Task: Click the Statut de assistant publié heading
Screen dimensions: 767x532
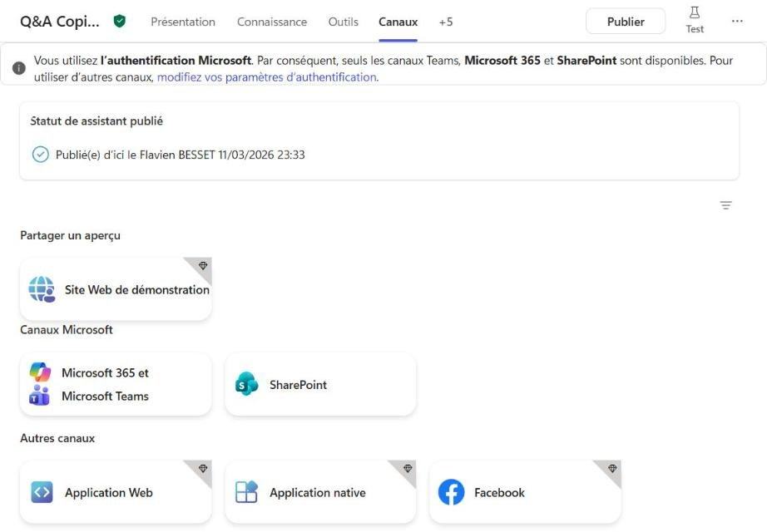Action: click(96, 121)
